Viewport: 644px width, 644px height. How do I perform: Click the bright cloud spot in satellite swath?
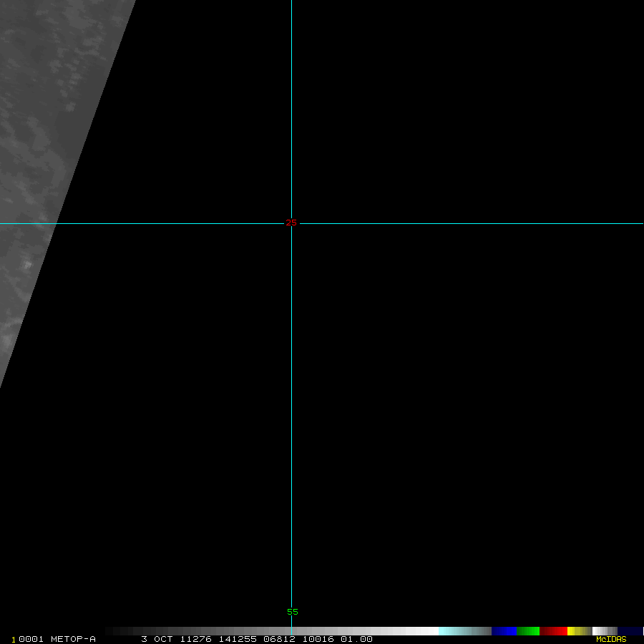27,265
